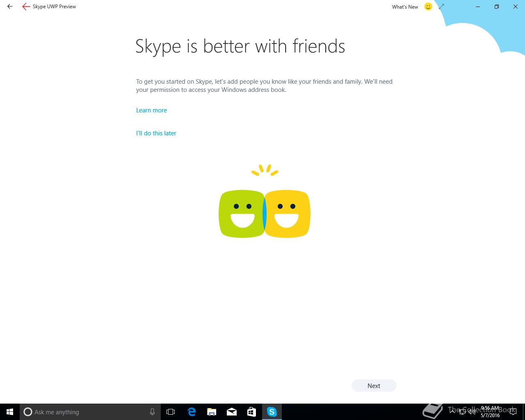This screenshot has width=525, height=420.
Task: Click the red back arrow beside Skype title
Action: tap(26, 7)
